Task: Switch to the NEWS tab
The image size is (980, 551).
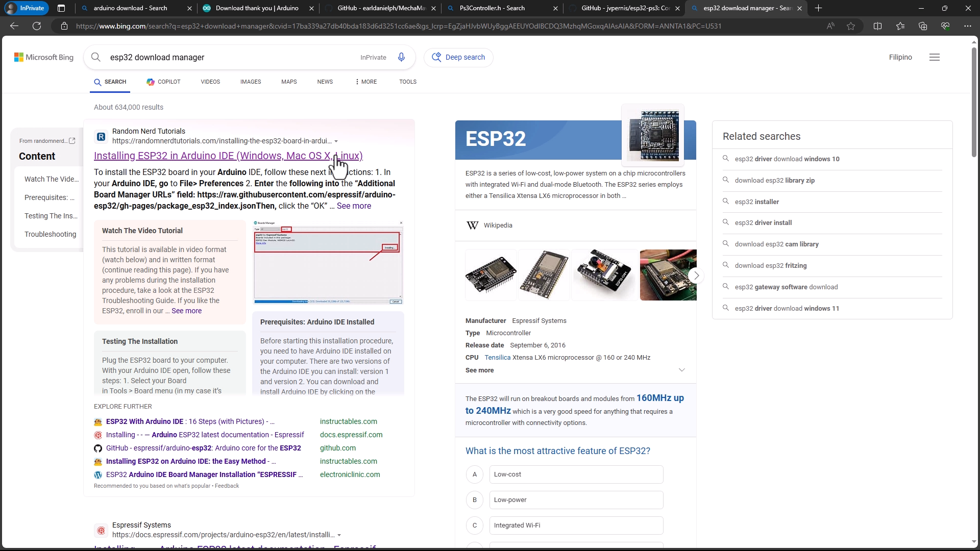Action: pyautogui.click(x=325, y=82)
